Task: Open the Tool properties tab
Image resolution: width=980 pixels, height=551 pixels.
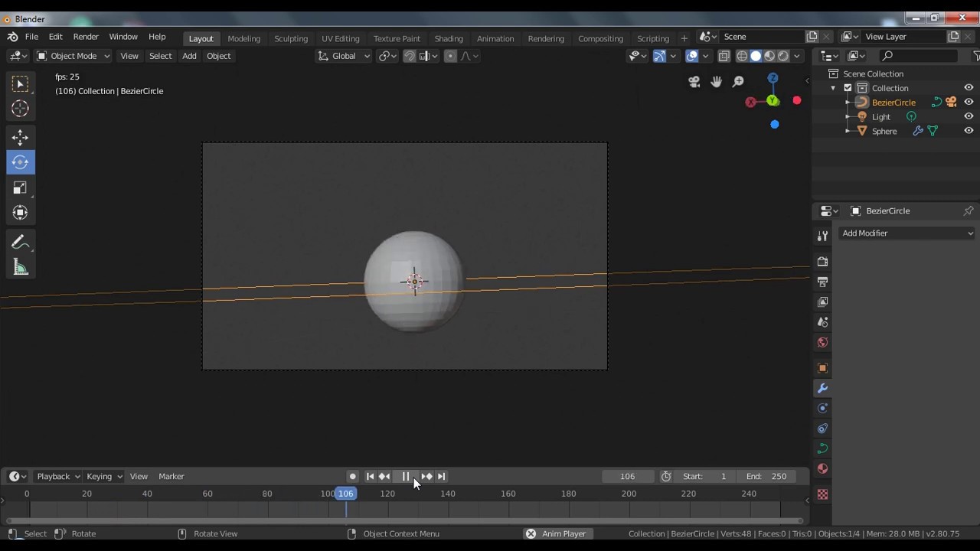Action: click(822, 236)
